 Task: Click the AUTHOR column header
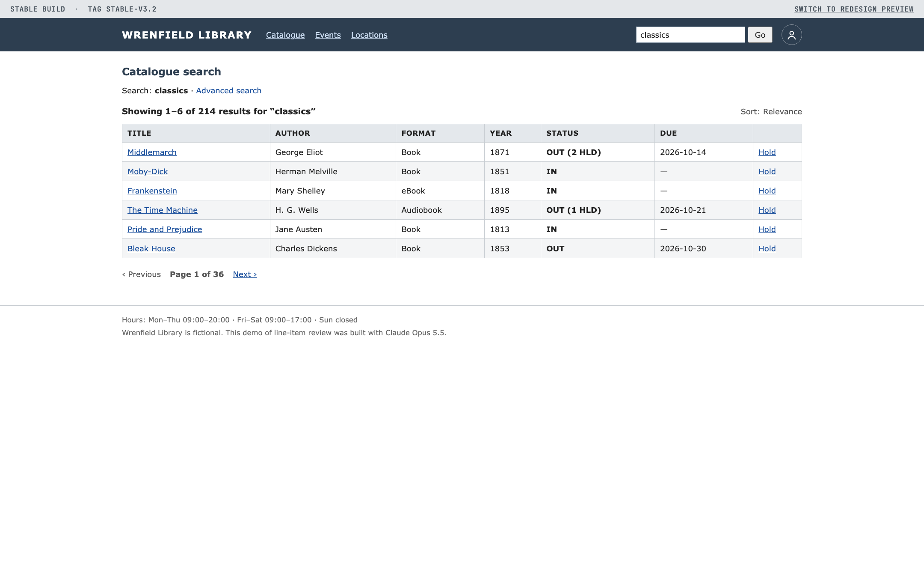click(333, 133)
